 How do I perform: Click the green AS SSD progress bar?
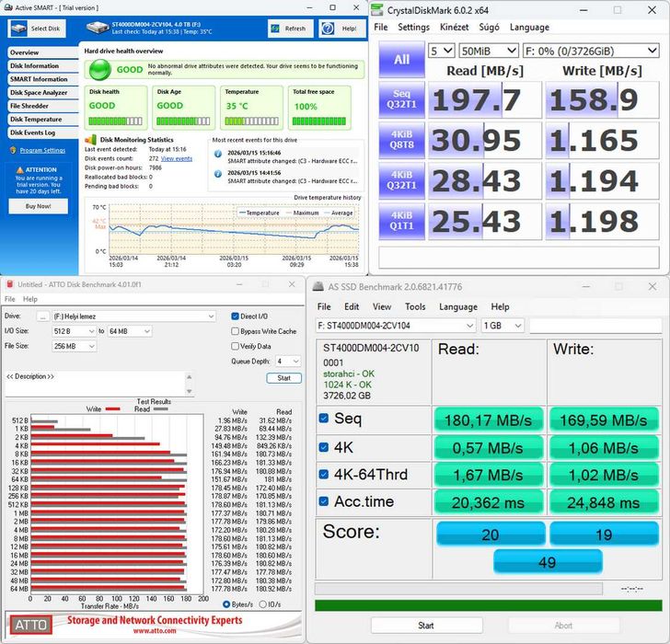pyautogui.click(x=489, y=605)
